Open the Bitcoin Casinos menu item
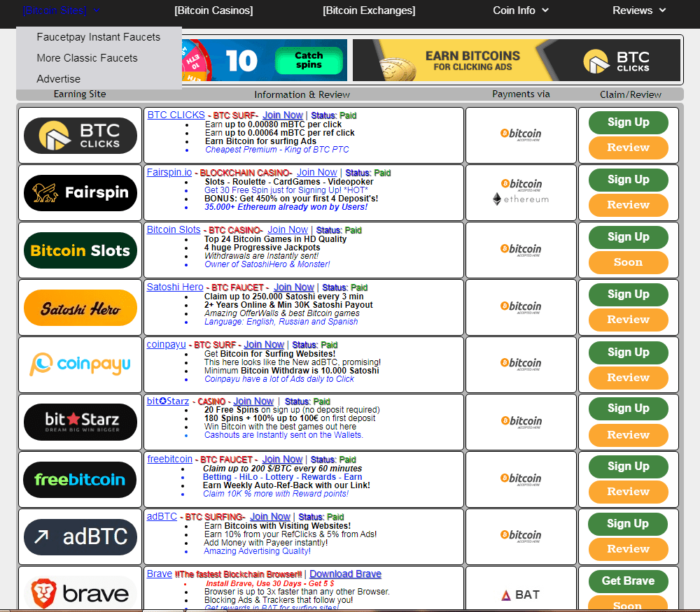This screenshot has width=700, height=612. tap(213, 10)
